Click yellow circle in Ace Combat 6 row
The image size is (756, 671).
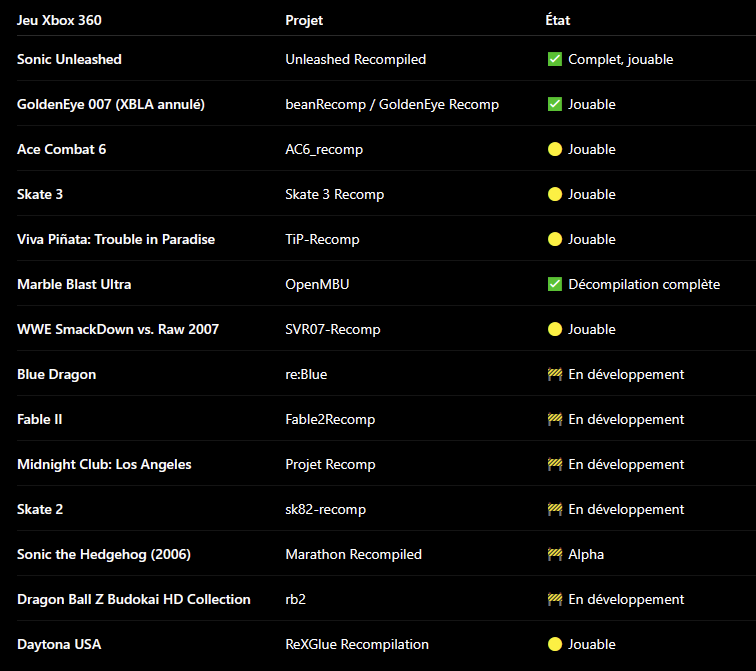[x=555, y=149]
